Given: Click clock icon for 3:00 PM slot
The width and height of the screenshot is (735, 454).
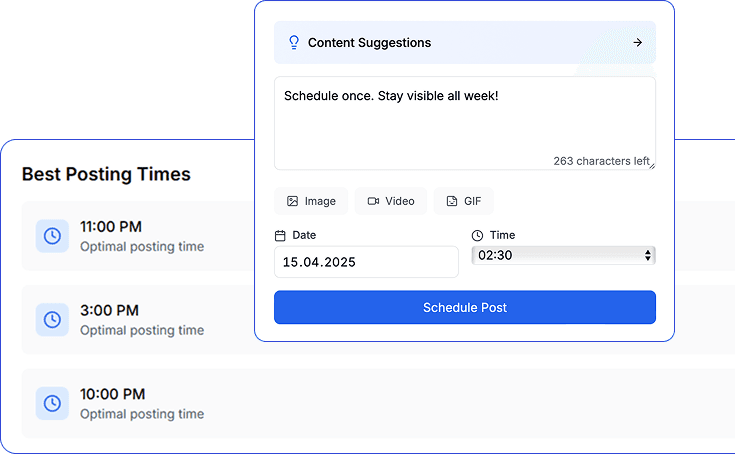Looking at the screenshot, I should point(52,320).
